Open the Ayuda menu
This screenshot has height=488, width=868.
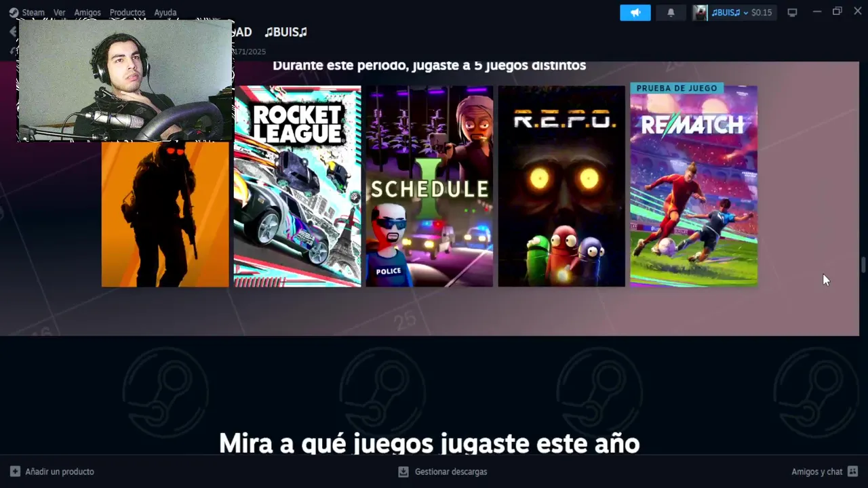pos(165,12)
